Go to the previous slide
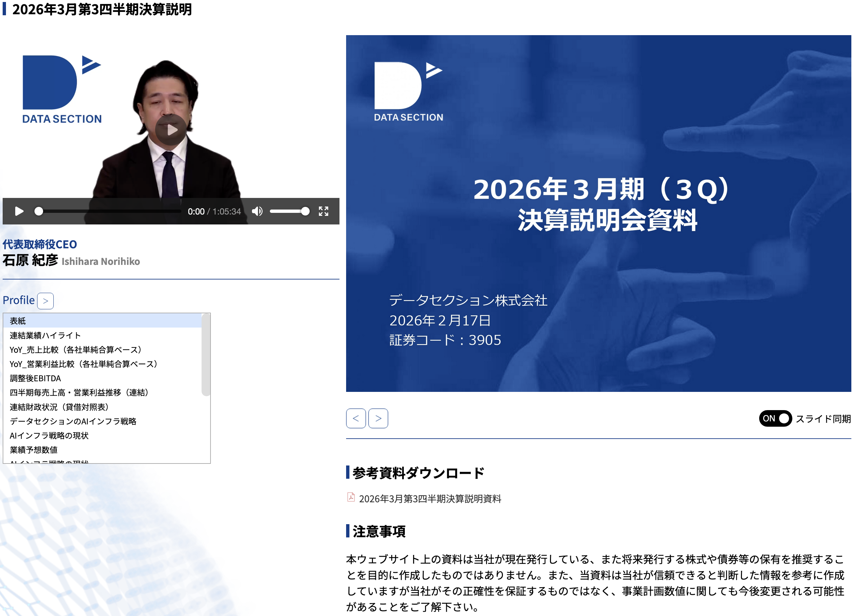The width and height of the screenshot is (854, 616). pos(357,419)
